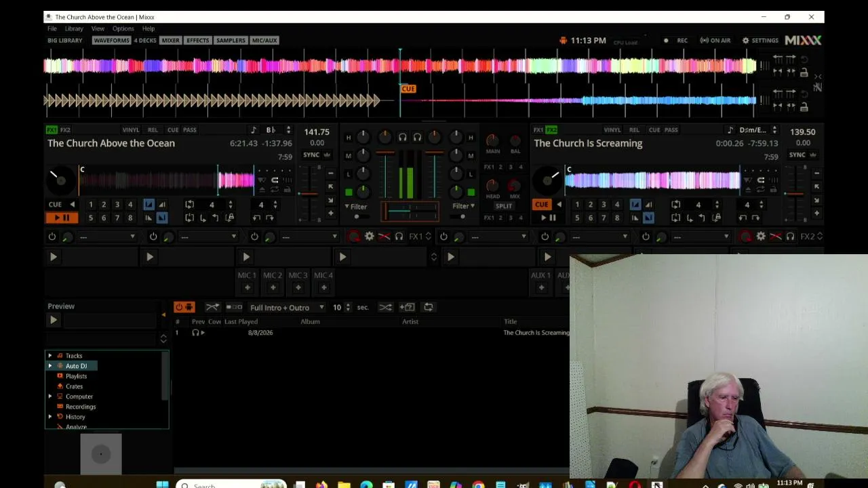Pause the left deck with play/pause
The height and width of the screenshot is (488, 868).
click(62, 218)
